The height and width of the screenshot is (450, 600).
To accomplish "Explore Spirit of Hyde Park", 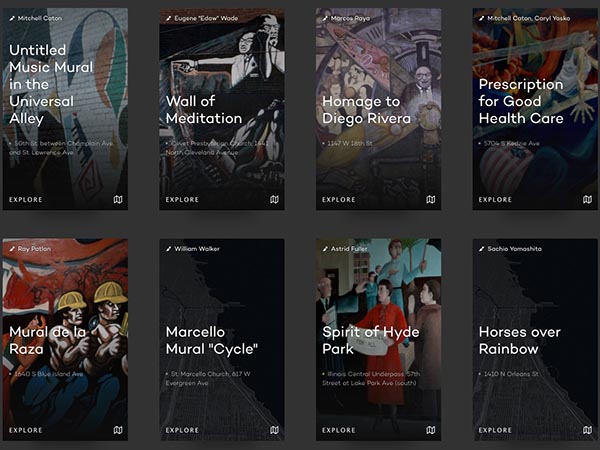I will (339, 430).
